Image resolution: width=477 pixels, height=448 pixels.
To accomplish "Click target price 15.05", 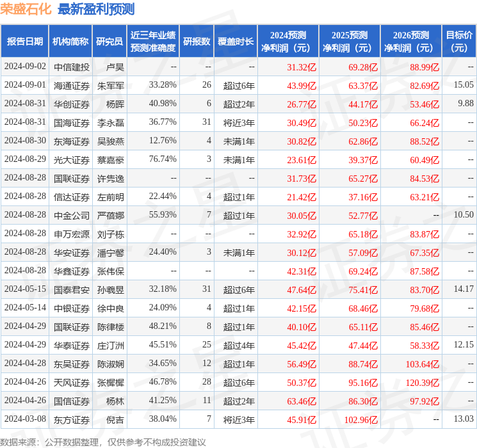I will click(464, 85).
